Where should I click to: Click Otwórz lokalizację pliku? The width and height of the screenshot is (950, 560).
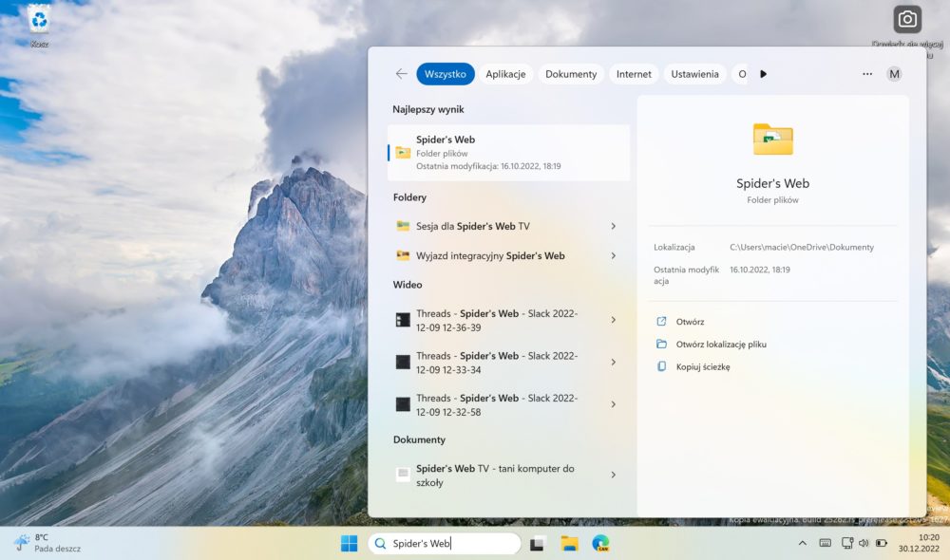[721, 344]
